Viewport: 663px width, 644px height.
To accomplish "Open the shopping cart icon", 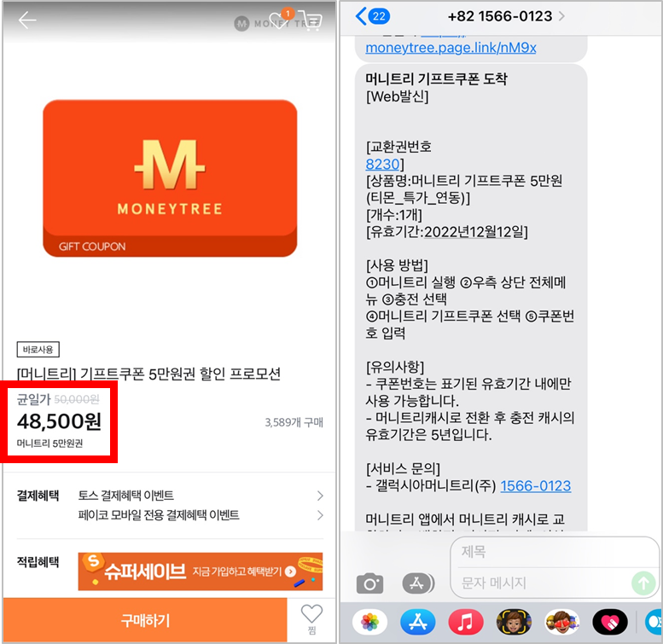I will 310,20.
